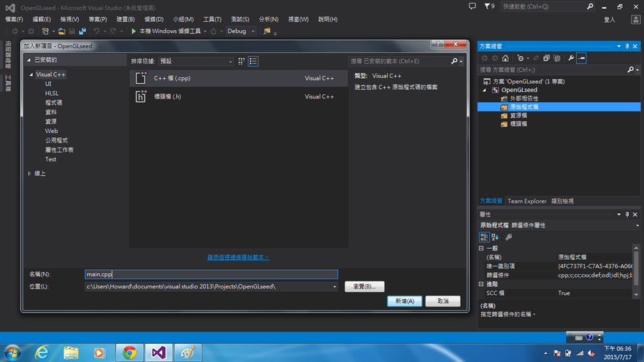Open Google Chrome from the taskbar
Image resolution: width=644 pixels, height=362 pixels.
[x=130, y=353]
